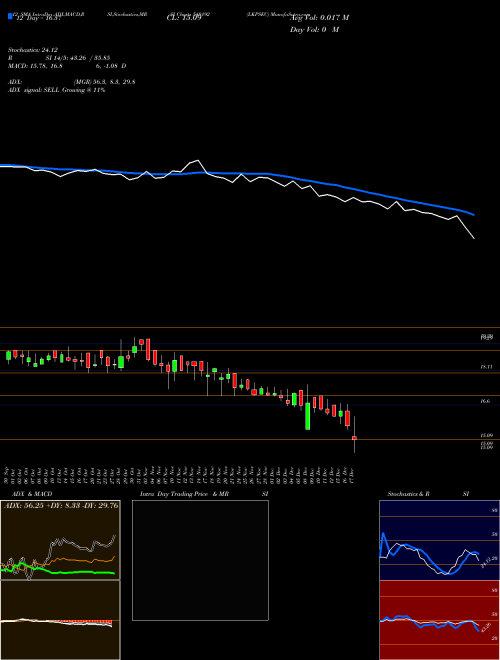Click the end of the white price line

[474, 238]
